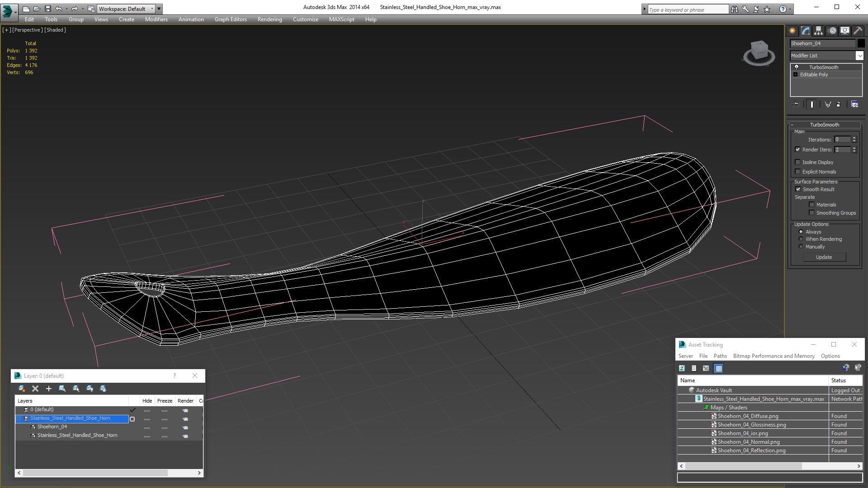Viewport: 868px width, 488px height.
Task: Open Workspace Default dropdown
Action: coord(126,9)
